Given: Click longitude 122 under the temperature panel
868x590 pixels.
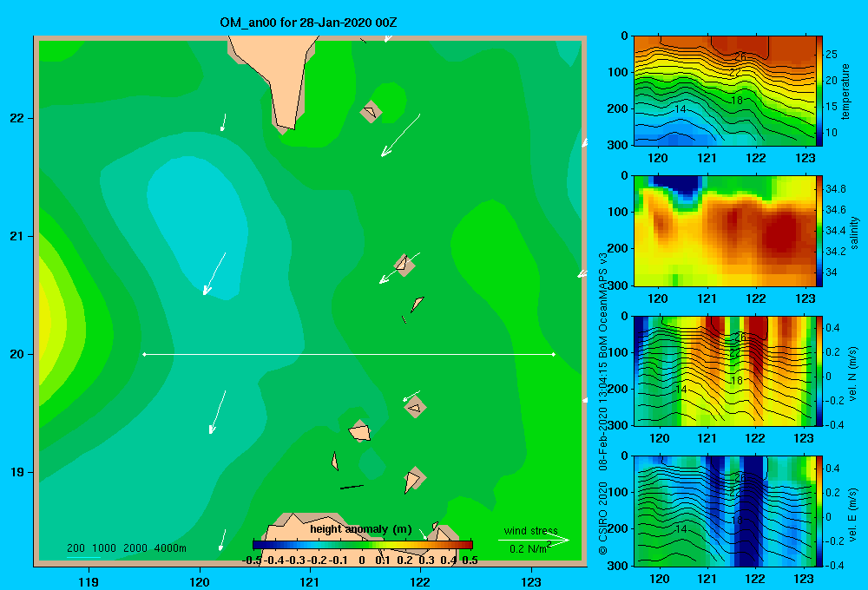Looking at the screenshot, I should point(756,158).
